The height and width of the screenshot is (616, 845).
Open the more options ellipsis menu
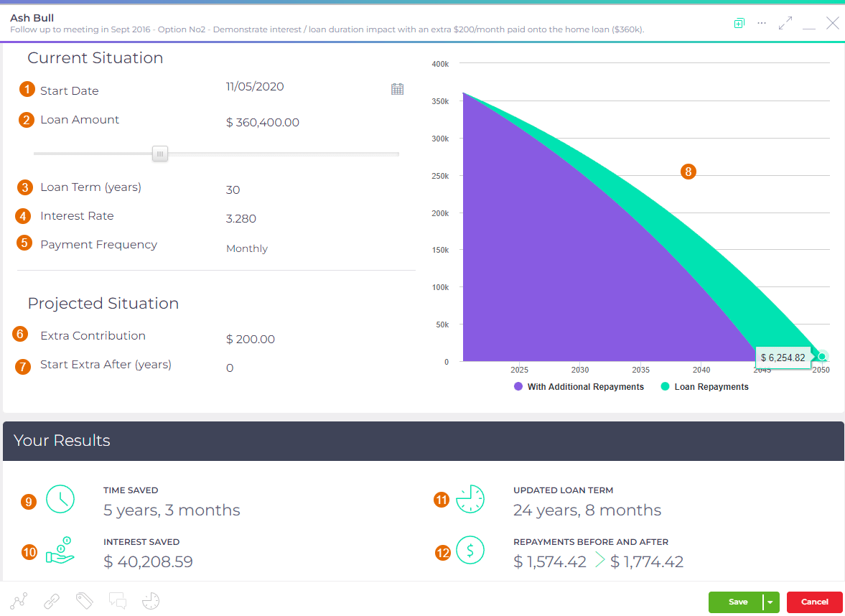(761, 23)
